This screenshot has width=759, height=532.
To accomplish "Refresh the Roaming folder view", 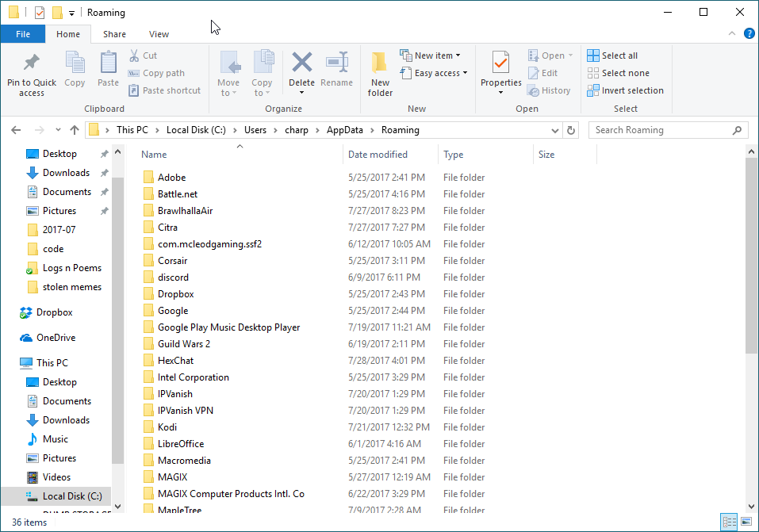I will (572, 130).
